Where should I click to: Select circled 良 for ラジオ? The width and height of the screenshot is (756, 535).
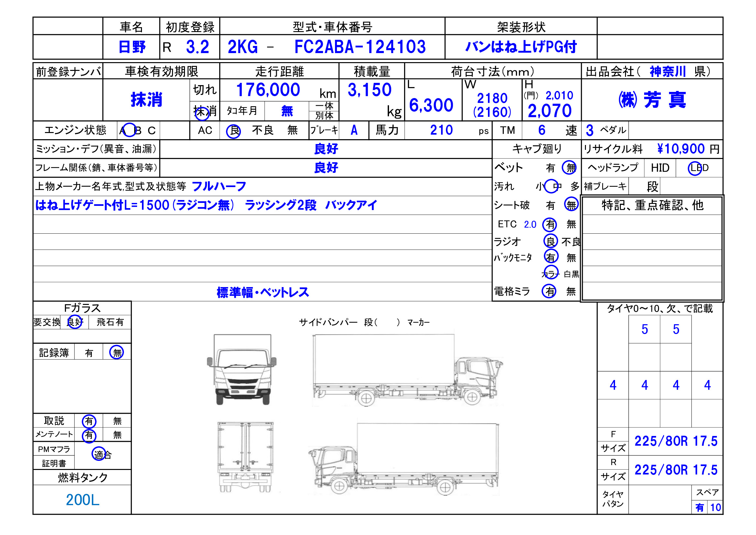(x=551, y=241)
